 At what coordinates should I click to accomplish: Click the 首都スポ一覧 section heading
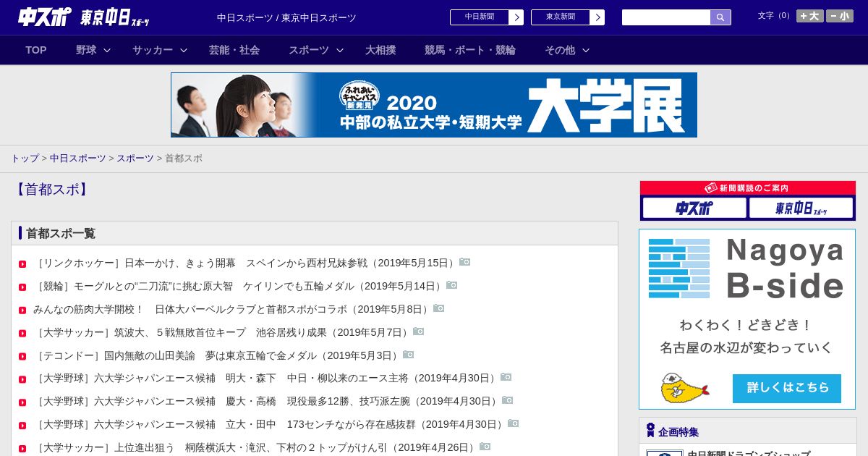[x=61, y=233]
